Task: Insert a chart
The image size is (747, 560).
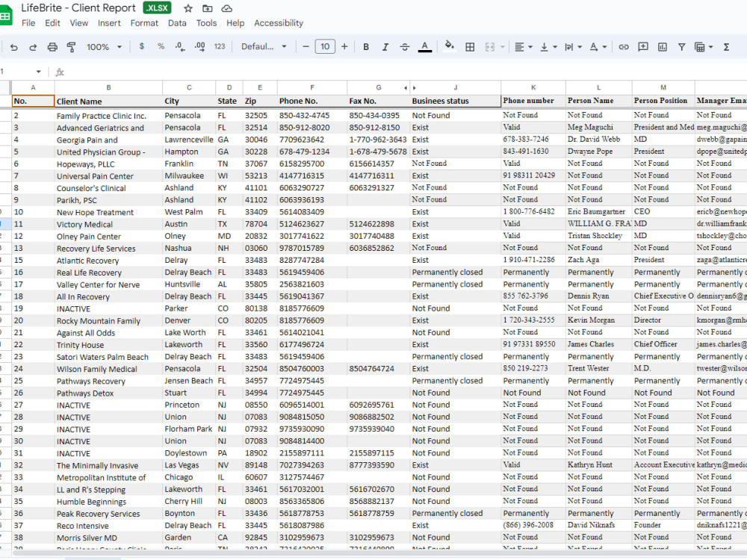Action: pos(662,46)
